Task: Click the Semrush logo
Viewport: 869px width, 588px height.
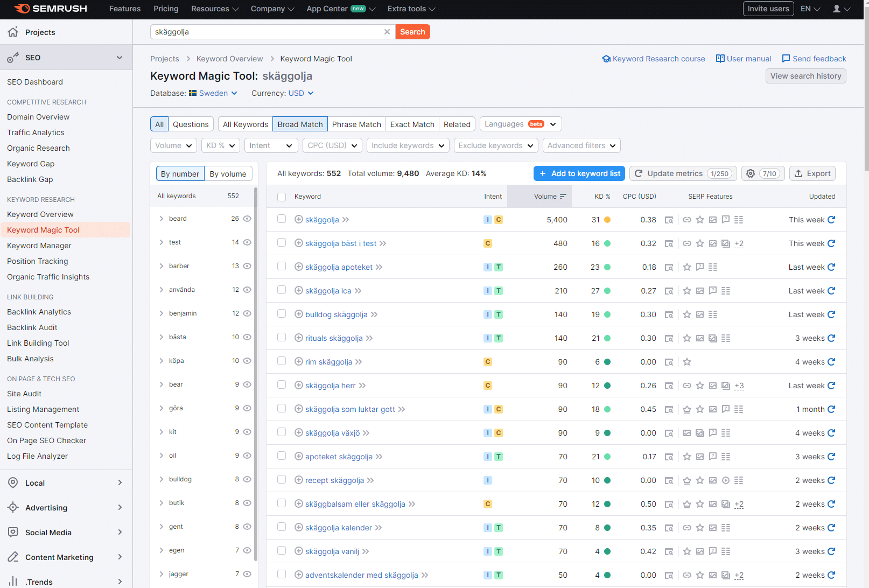Action: click(x=51, y=9)
